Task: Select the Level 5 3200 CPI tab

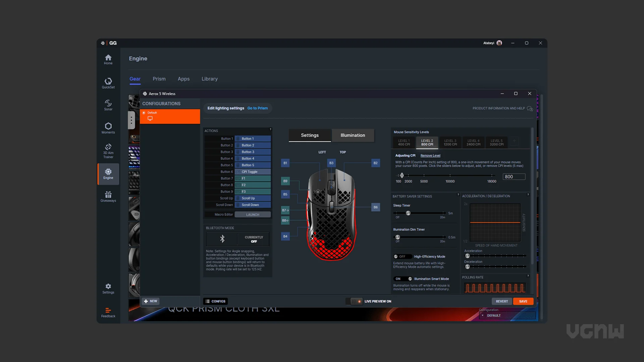Action: [496, 142]
